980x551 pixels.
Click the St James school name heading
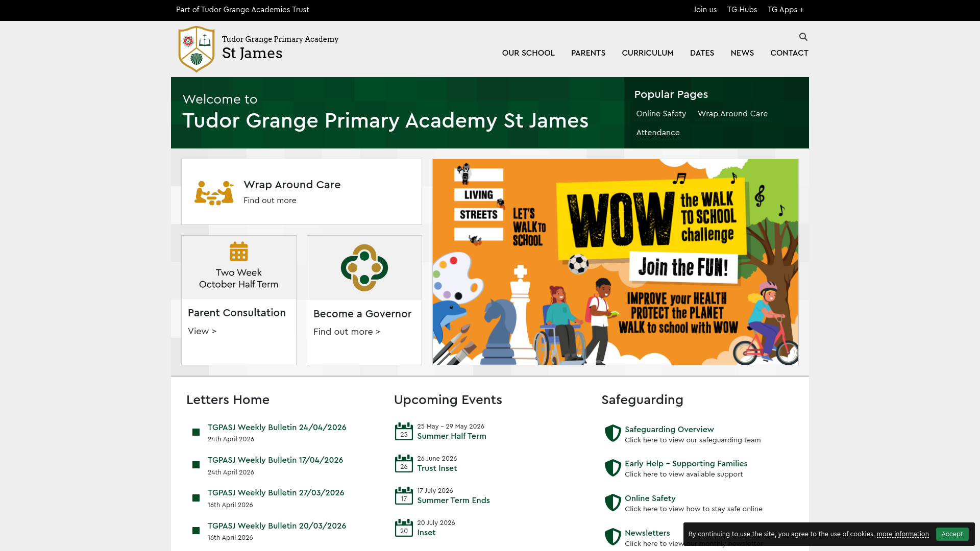point(252,54)
